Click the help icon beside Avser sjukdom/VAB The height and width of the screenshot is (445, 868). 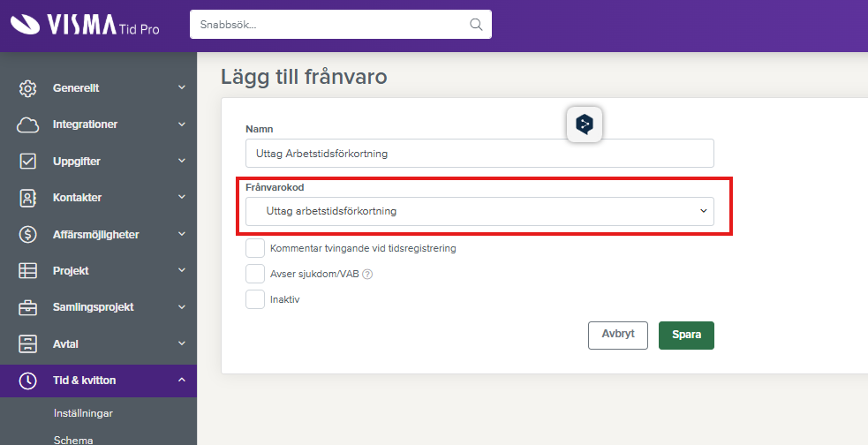[x=367, y=274]
